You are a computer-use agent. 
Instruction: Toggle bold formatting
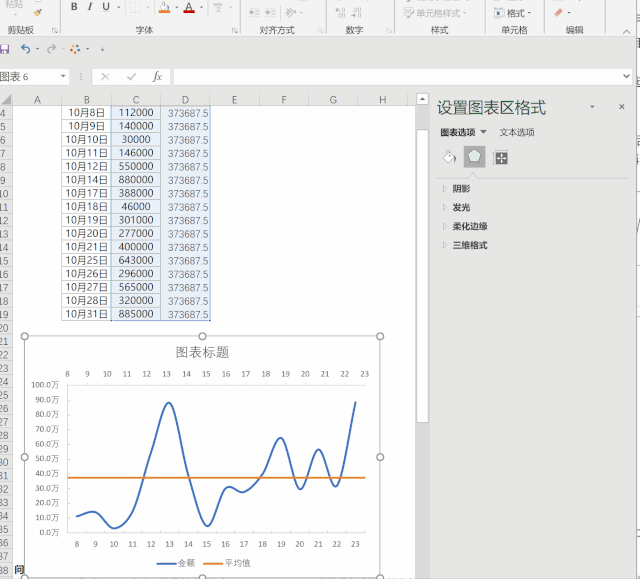pyautogui.click(x=74, y=7)
